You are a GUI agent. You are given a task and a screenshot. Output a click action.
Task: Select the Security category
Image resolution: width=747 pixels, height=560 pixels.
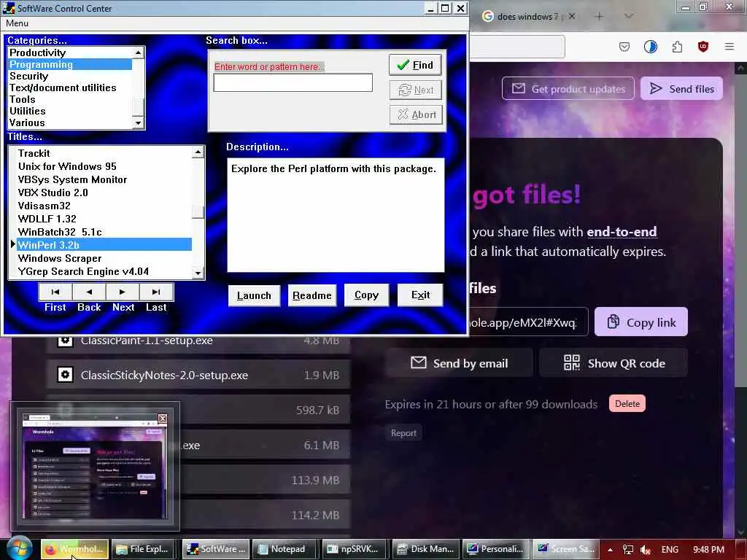(x=69, y=76)
